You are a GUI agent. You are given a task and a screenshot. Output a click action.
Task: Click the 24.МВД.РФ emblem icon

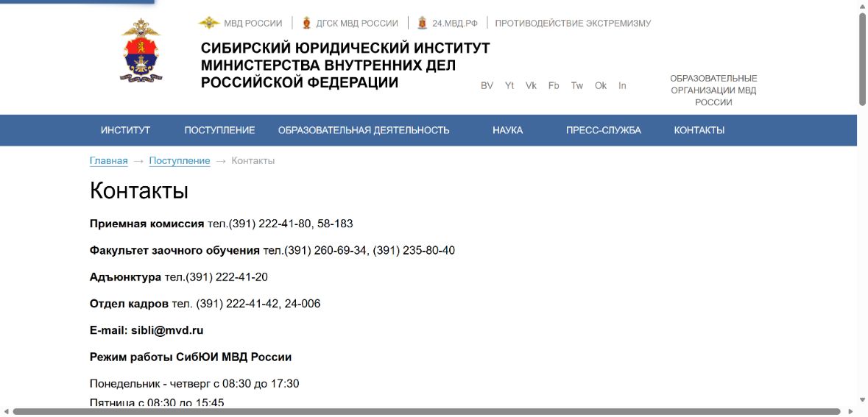tap(423, 24)
